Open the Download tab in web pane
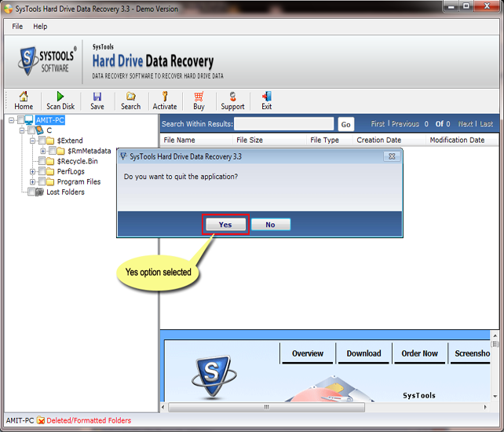 [363, 353]
